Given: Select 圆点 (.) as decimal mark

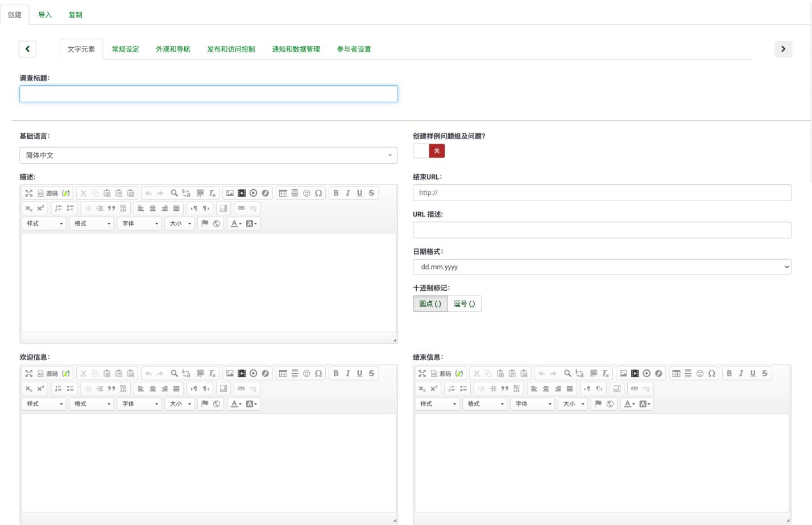Looking at the screenshot, I should [430, 303].
